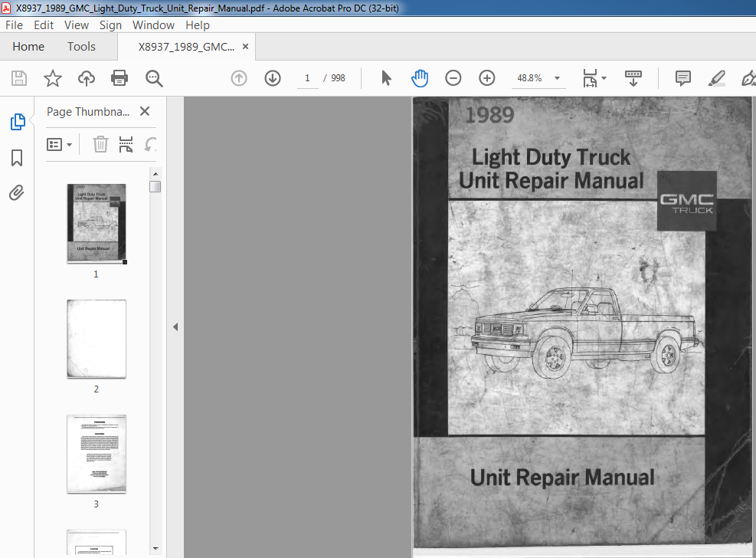This screenshot has width=756, height=558.
Task: Switch to the Tools tab
Action: pyautogui.click(x=81, y=46)
